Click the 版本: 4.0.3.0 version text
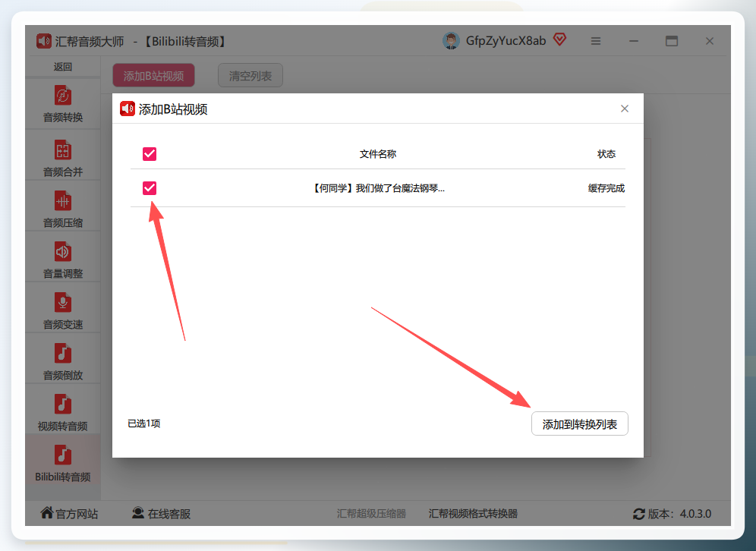756x551 pixels. pos(679,514)
